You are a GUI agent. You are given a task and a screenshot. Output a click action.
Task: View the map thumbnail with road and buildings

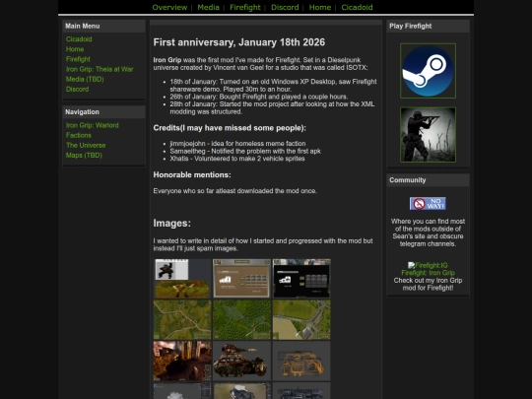(301, 319)
